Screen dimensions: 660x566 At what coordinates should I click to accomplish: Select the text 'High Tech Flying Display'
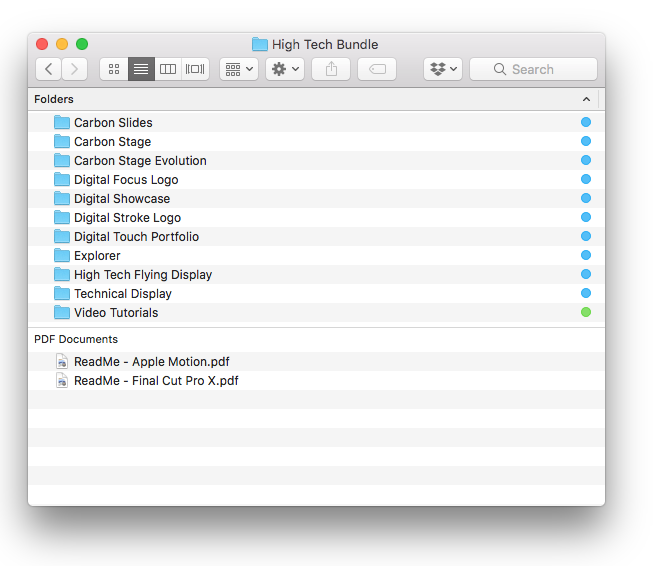(143, 275)
